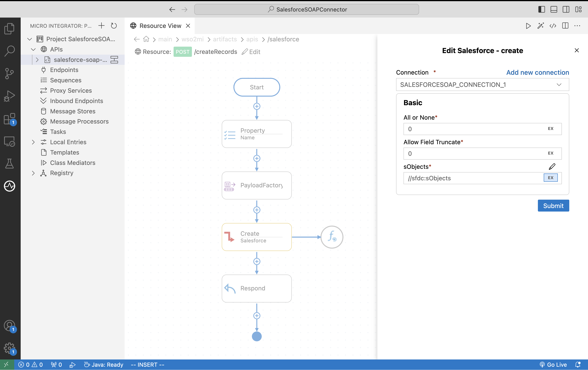
Task: Close the Edit Salesforce panel
Action: [x=576, y=50]
